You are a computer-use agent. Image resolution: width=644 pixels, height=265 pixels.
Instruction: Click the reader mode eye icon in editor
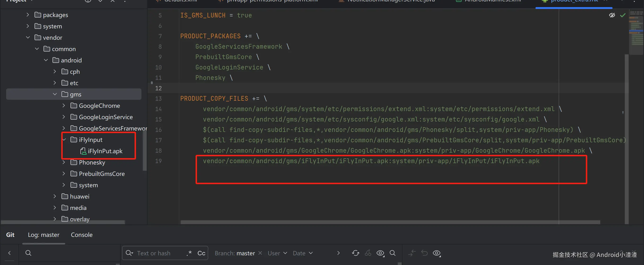tap(612, 15)
